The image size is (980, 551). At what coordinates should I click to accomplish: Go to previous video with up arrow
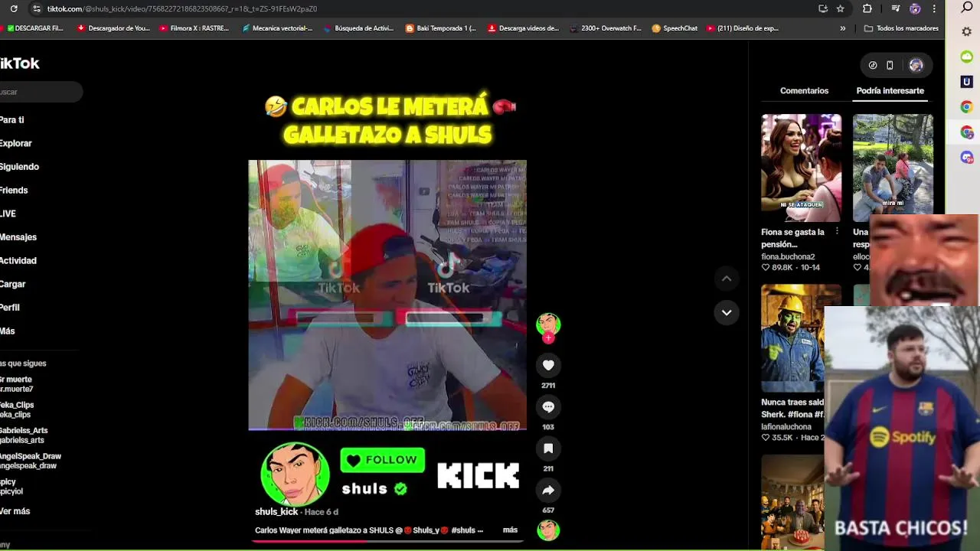(727, 279)
